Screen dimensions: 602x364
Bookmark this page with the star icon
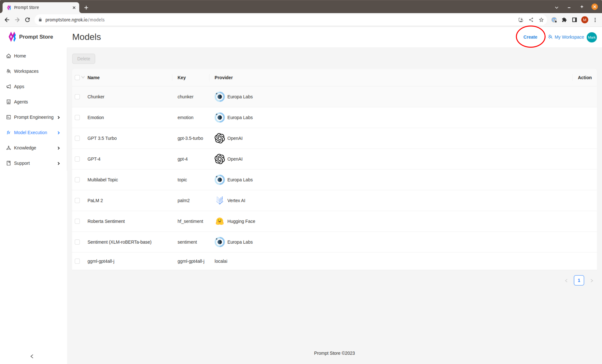tap(541, 20)
